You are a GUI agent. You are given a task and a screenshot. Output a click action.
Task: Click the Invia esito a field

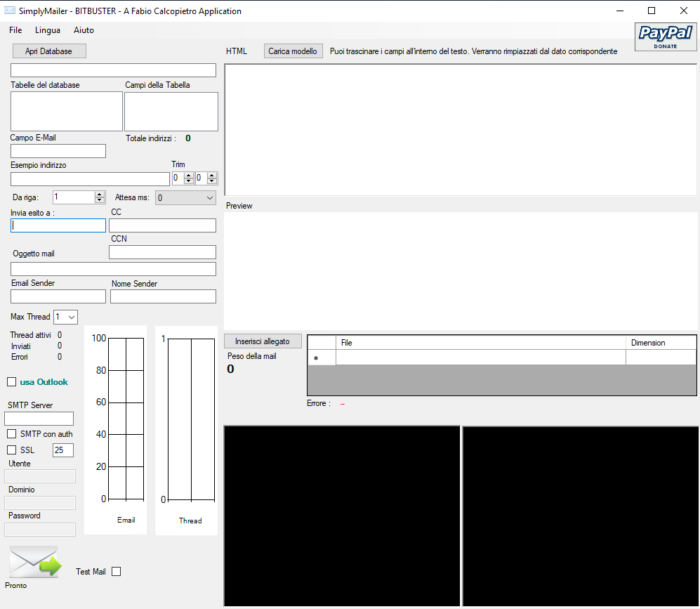tap(58, 225)
